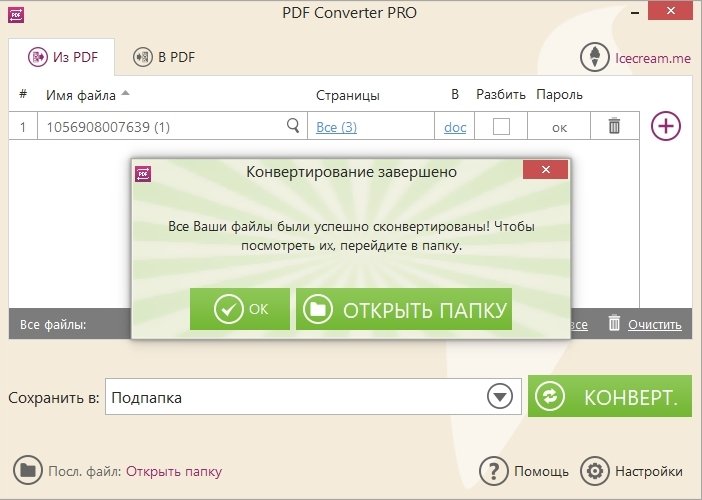702x500 pixels.
Task: Click the trash icon next to Очистить
Action: (x=614, y=323)
